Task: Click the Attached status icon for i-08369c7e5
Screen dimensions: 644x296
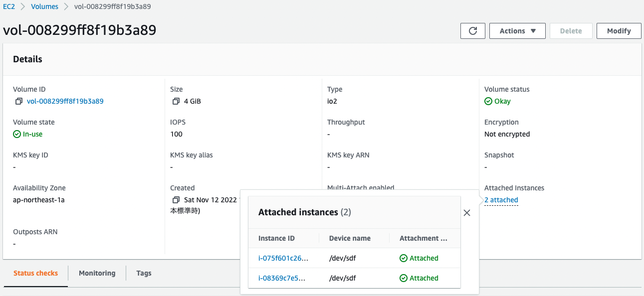Action: (x=404, y=278)
